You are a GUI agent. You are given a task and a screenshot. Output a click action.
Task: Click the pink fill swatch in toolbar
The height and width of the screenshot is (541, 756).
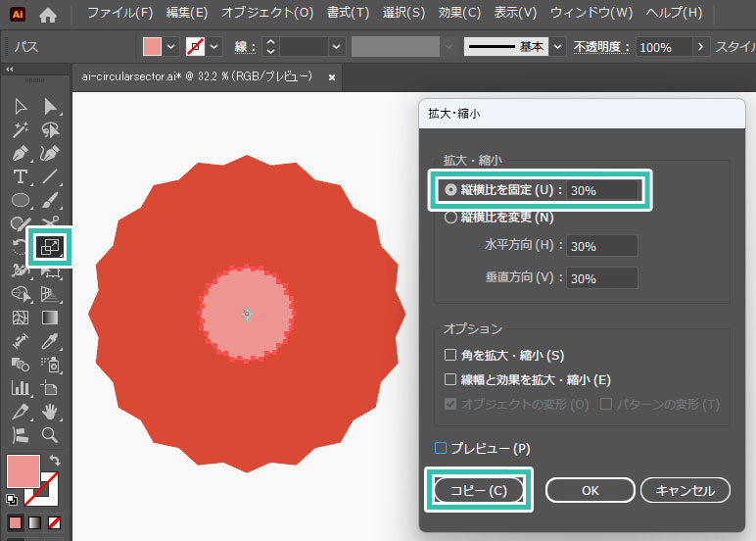point(23,471)
